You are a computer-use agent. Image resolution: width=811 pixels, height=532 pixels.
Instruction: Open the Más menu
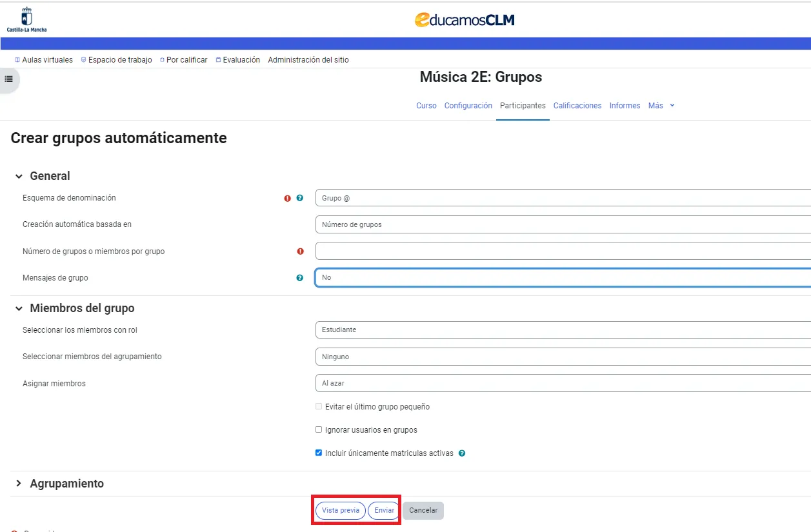661,106
